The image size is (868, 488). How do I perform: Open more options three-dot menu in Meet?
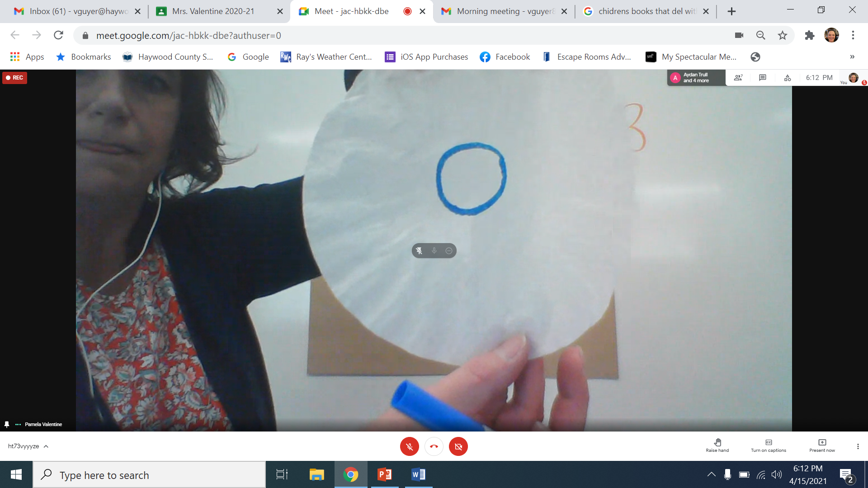(858, 446)
